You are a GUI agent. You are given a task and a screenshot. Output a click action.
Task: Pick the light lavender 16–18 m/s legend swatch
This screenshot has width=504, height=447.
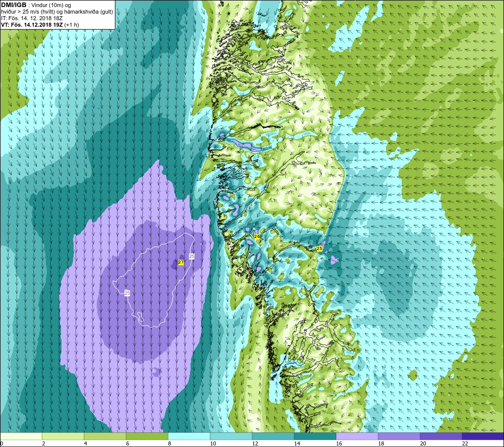coord(357,436)
